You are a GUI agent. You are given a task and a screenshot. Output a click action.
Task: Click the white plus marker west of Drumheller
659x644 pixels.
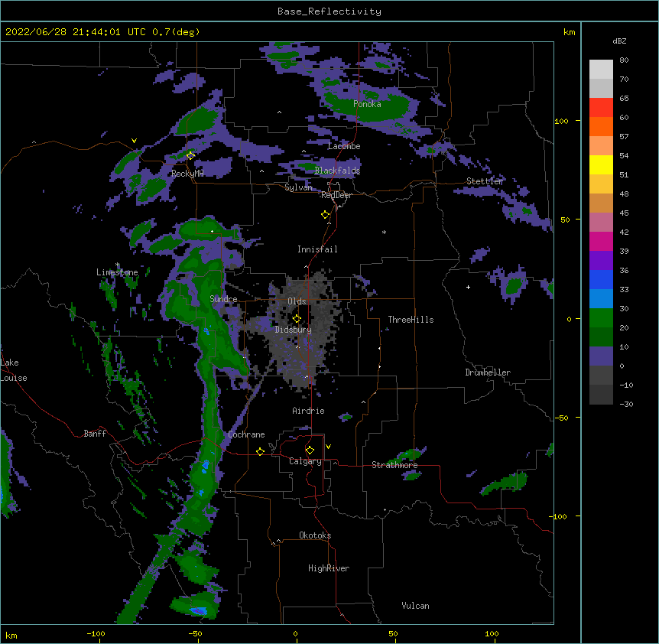[468, 287]
